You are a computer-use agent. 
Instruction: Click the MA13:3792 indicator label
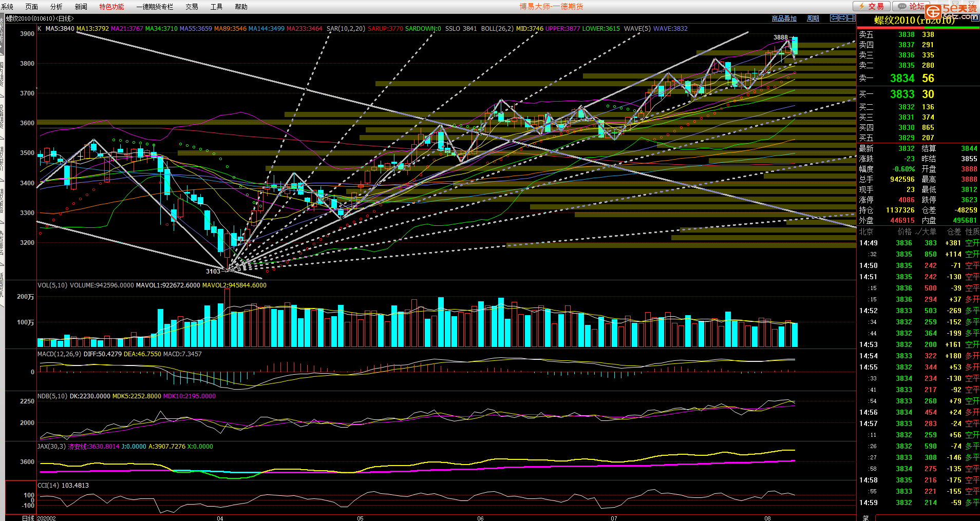click(x=92, y=29)
